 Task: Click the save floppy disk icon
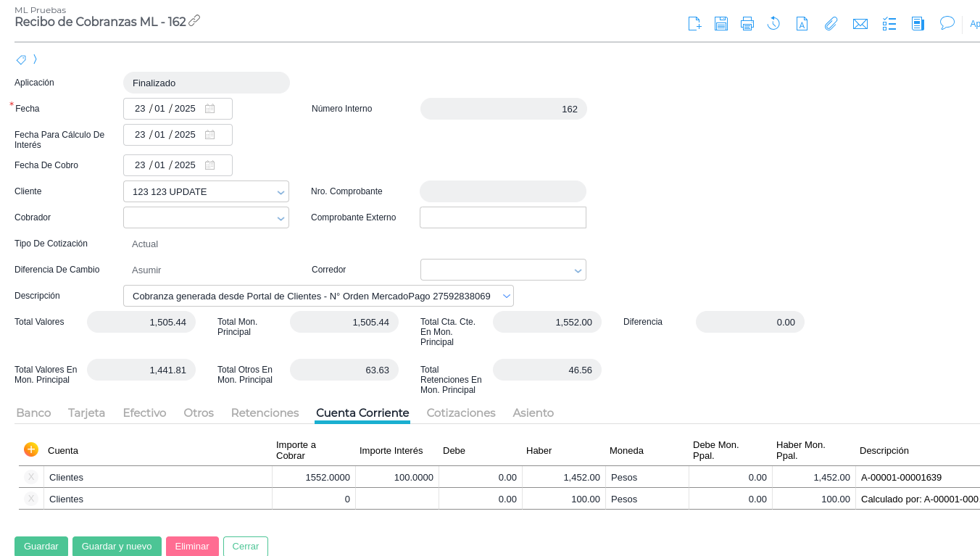point(721,23)
